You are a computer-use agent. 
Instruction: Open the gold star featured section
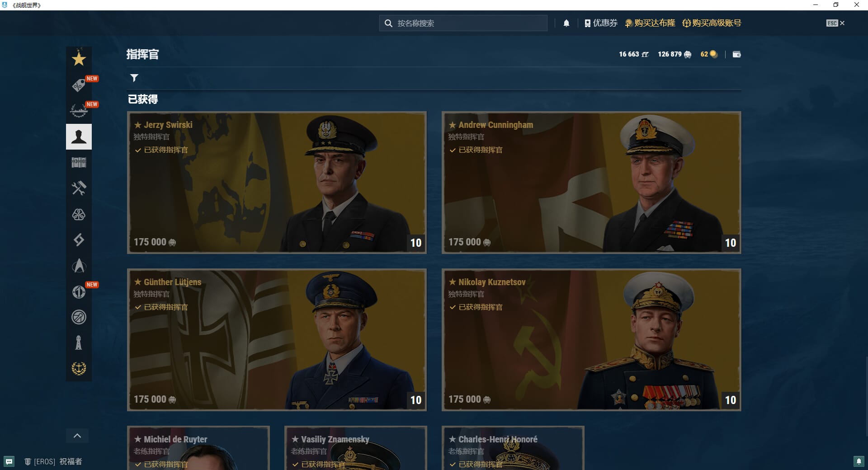click(x=79, y=59)
